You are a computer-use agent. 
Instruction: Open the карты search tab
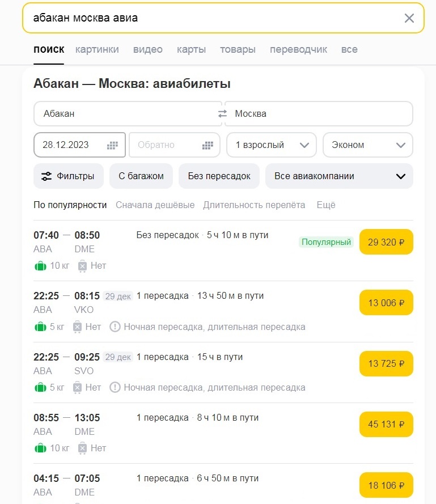(x=191, y=49)
